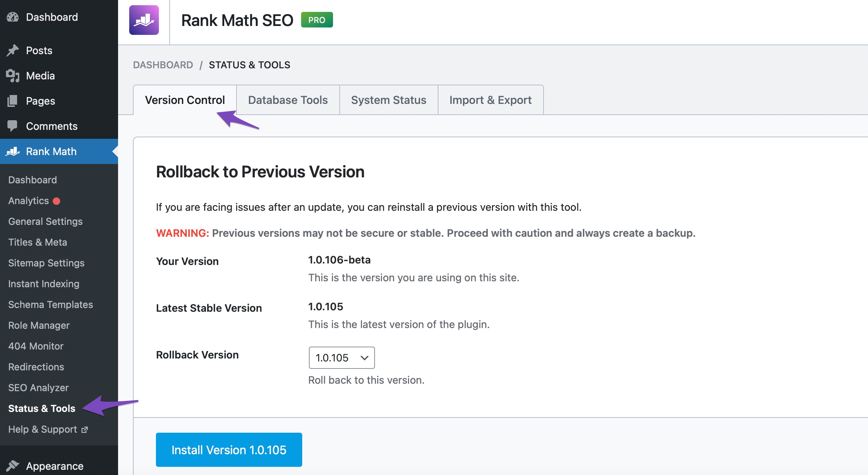
Task: Click the Rank Math SEO purple logo
Action: pyautogui.click(x=144, y=20)
